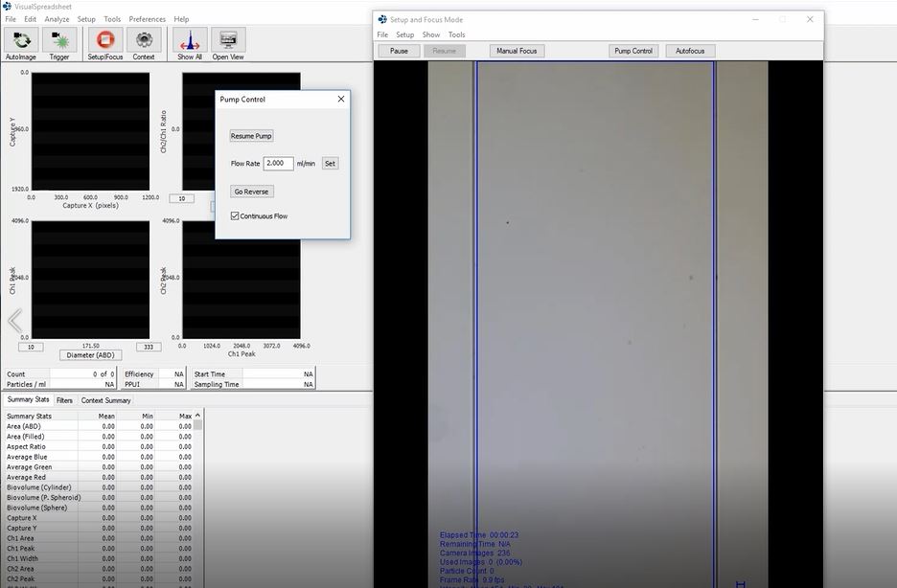
Task: Click the left arrow beside the graphs
Action: (x=15, y=321)
